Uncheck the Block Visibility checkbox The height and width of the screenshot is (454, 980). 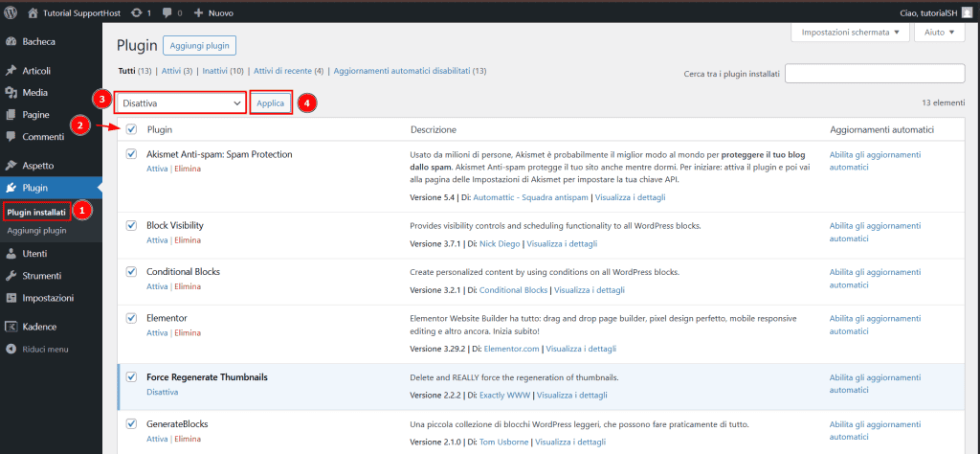[x=131, y=225]
